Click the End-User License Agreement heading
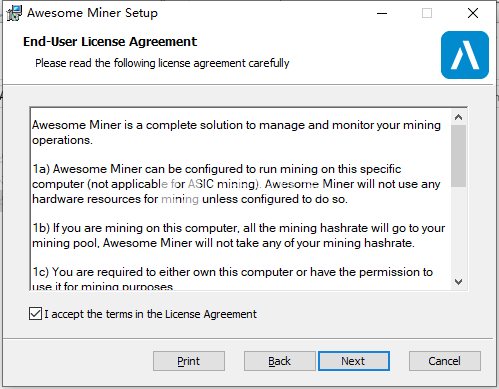Screen dimensions: 499x389 coord(110,42)
